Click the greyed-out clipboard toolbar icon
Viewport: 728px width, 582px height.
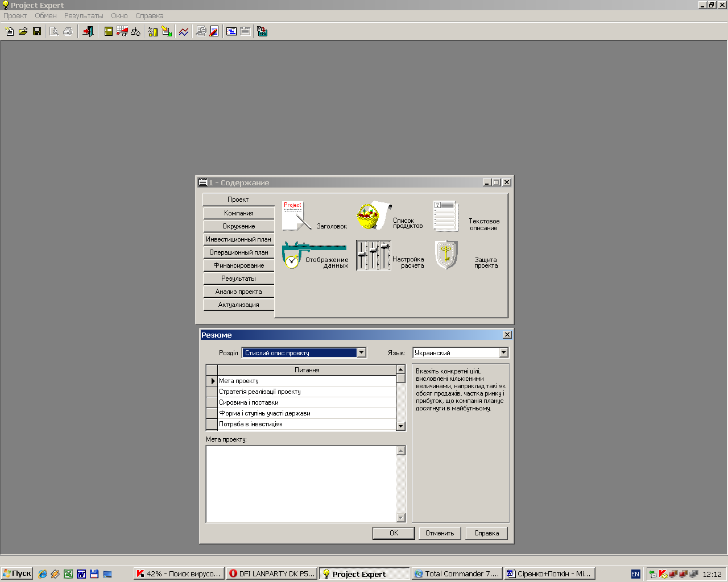pos(245,32)
